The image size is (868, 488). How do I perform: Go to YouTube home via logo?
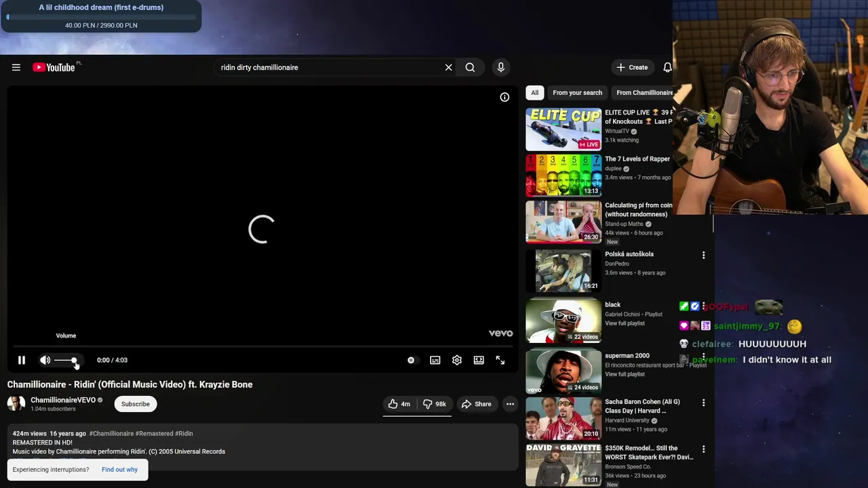(54, 67)
